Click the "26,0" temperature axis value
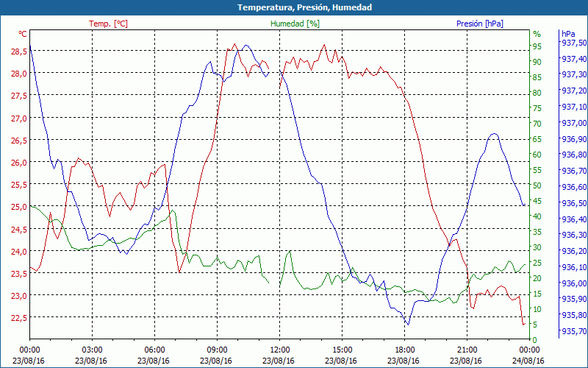The width and height of the screenshot is (588, 368). [x=19, y=163]
